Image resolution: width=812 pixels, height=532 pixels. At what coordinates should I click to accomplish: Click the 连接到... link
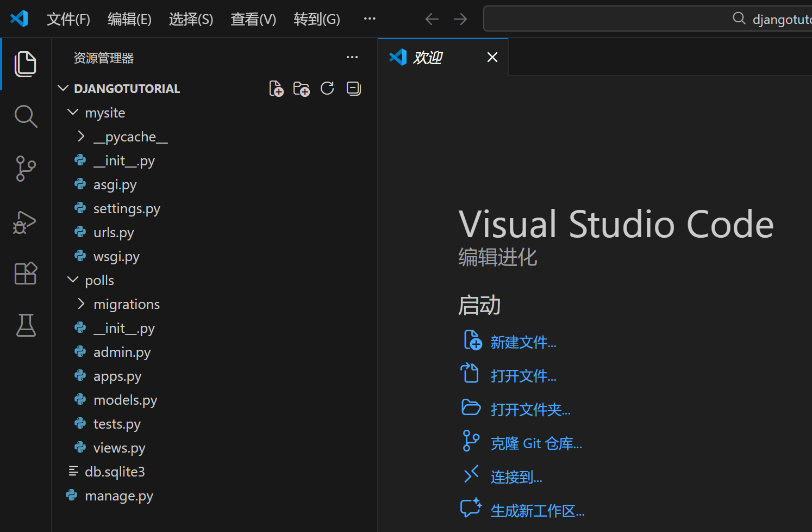[x=516, y=477]
